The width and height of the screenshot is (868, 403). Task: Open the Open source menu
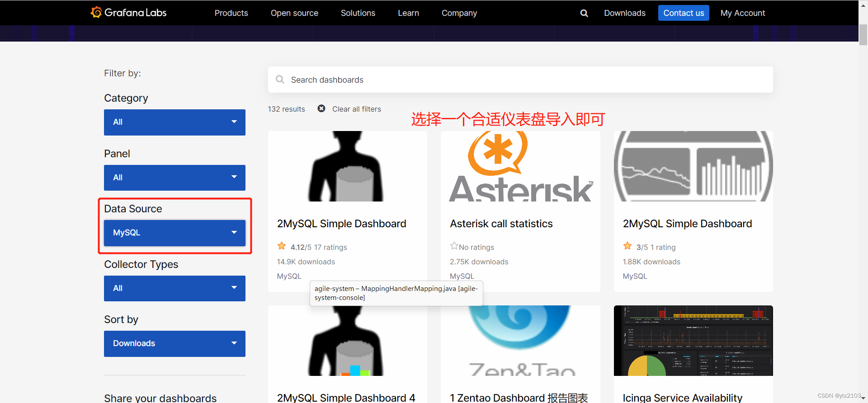click(294, 13)
